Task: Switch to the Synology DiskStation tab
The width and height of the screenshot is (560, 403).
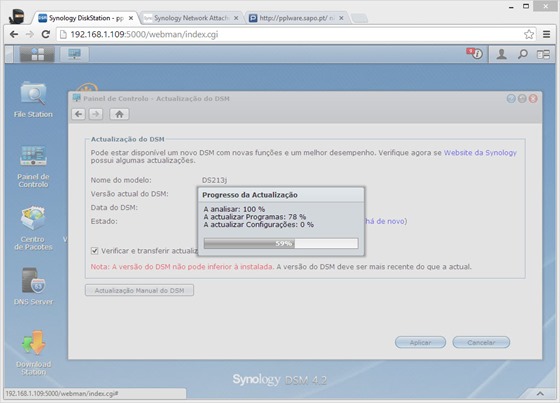Action: point(85,18)
